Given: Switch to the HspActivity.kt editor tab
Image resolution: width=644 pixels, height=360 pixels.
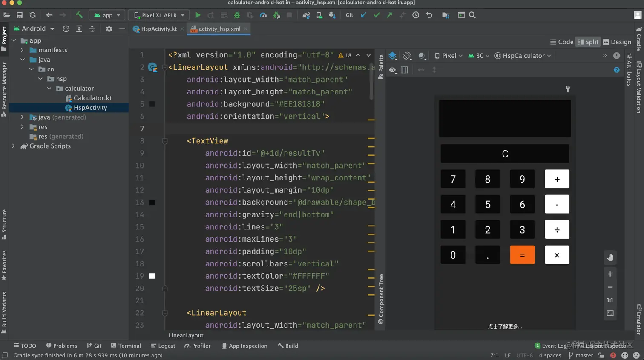Looking at the screenshot, I should pyautogui.click(x=158, y=29).
